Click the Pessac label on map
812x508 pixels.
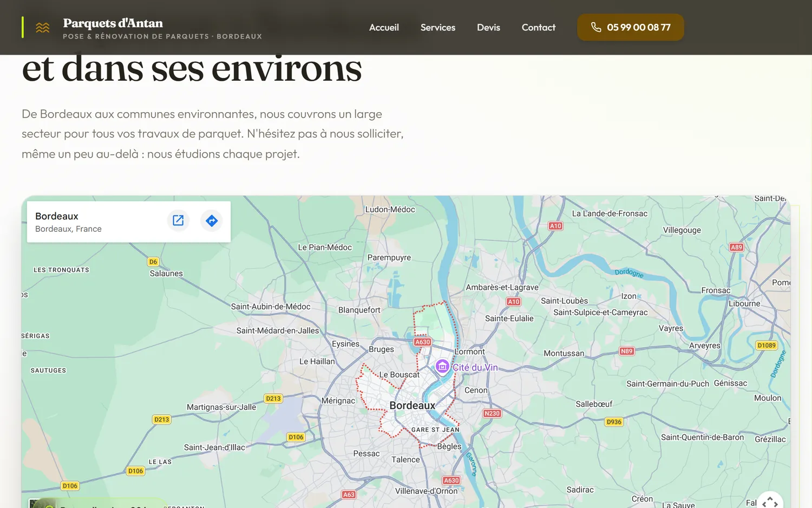click(x=366, y=454)
